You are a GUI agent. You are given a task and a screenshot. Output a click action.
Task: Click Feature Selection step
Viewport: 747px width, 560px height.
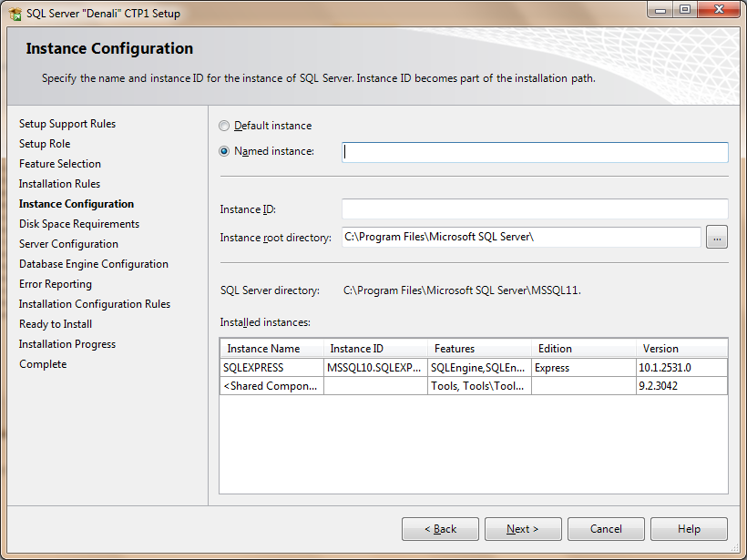(60, 164)
